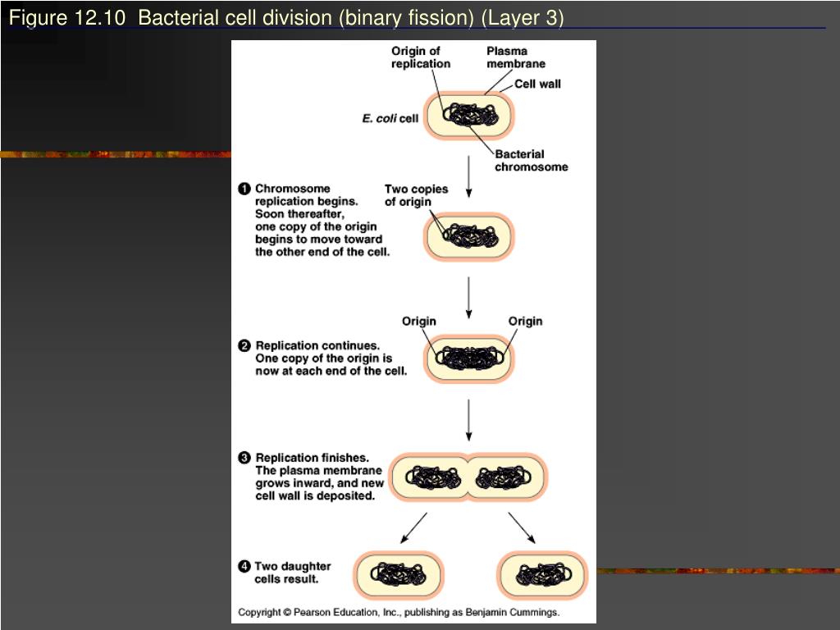Click the left daughter cell illustration
The width and height of the screenshot is (840, 630).
click(398, 575)
